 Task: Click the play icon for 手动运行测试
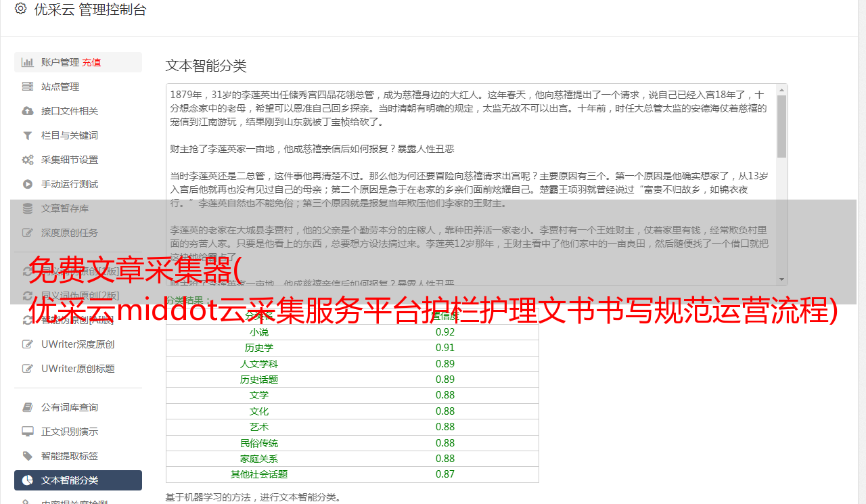[x=28, y=184]
